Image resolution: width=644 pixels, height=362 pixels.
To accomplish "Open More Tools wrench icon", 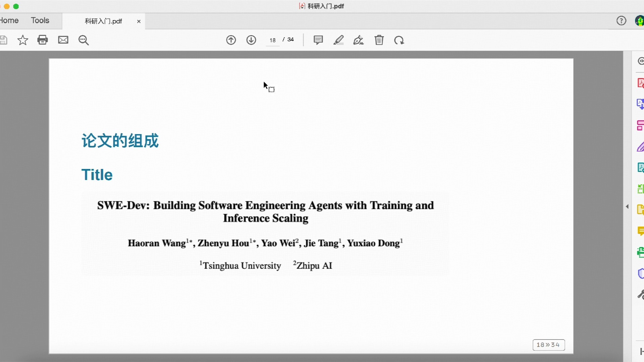I will click(641, 295).
